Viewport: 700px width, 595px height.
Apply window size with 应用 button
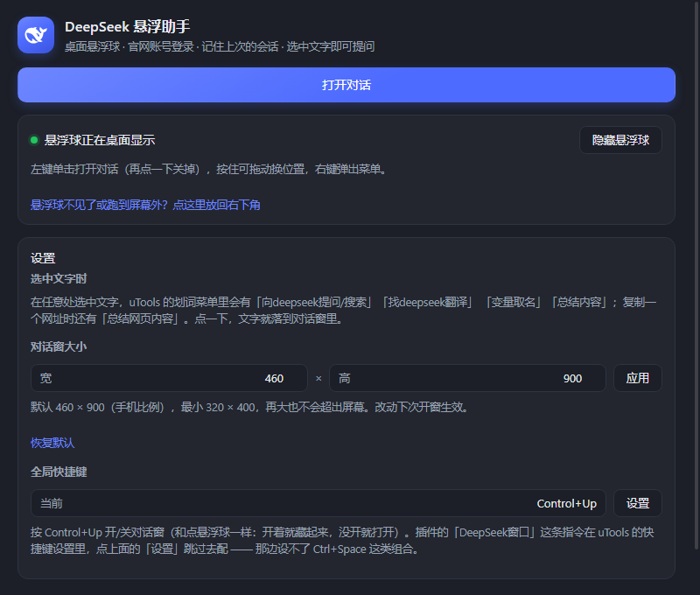pyautogui.click(x=638, y=378)
